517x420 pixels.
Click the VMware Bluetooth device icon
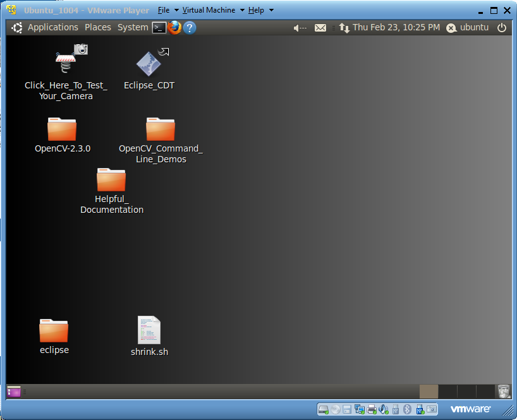click(x=407, y=409)
